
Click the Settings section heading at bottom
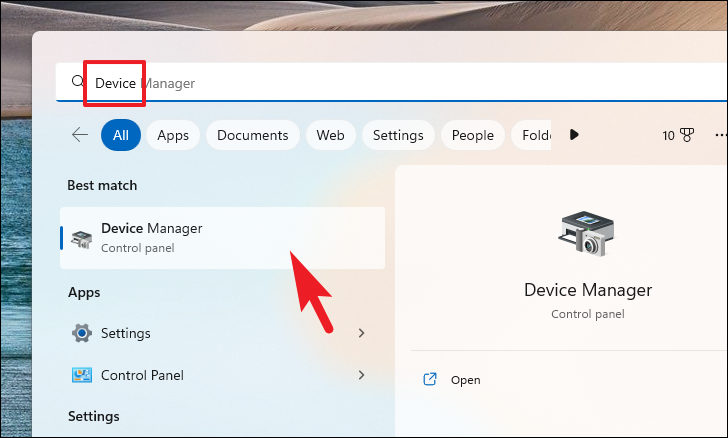point(94,416)
